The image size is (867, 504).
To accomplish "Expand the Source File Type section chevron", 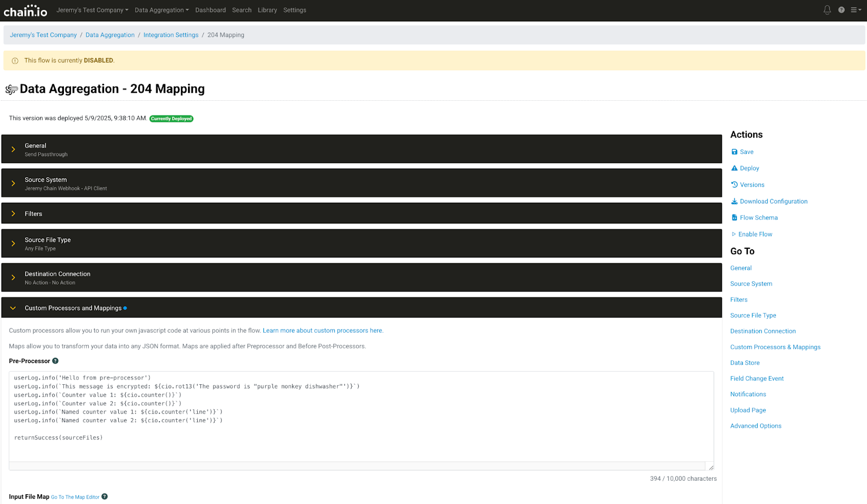I will [13, 243].
